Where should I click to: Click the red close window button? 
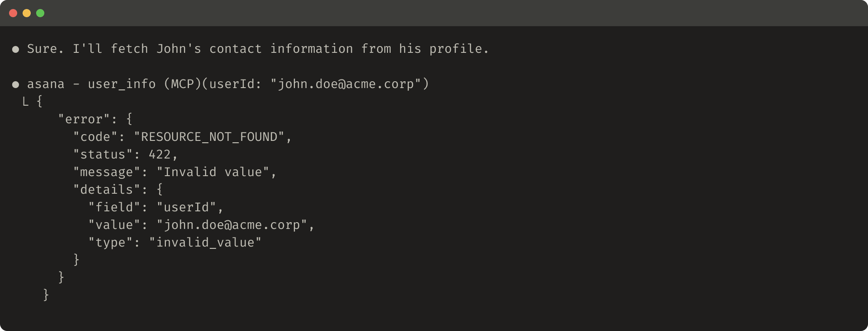pyautogui.click(x=13, y=13)
